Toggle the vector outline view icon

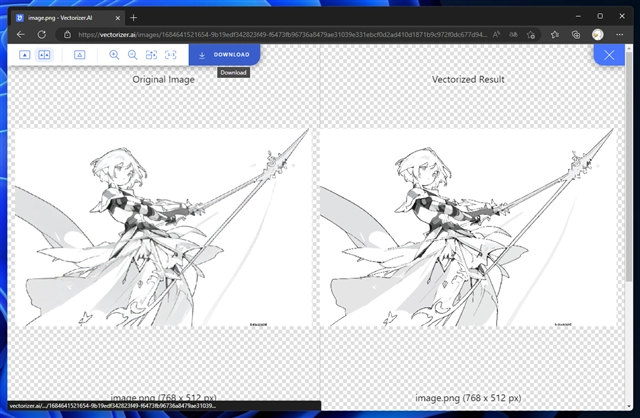[80, 55]
